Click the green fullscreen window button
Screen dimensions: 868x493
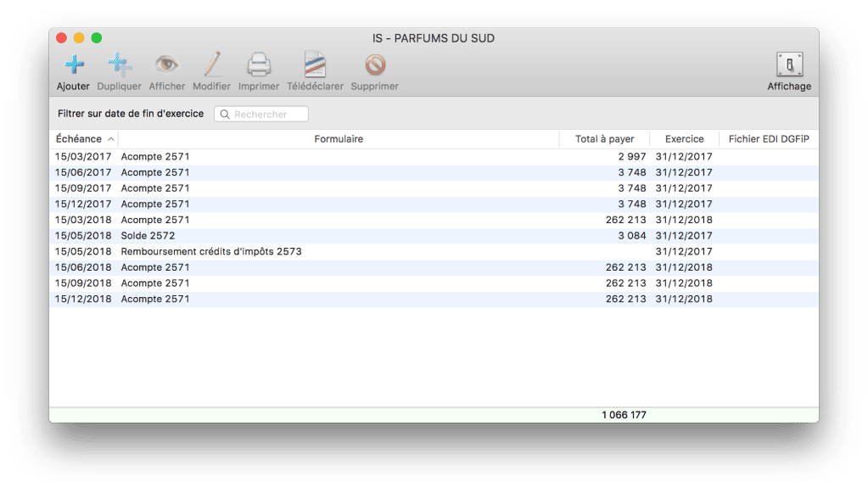(97, 38)
